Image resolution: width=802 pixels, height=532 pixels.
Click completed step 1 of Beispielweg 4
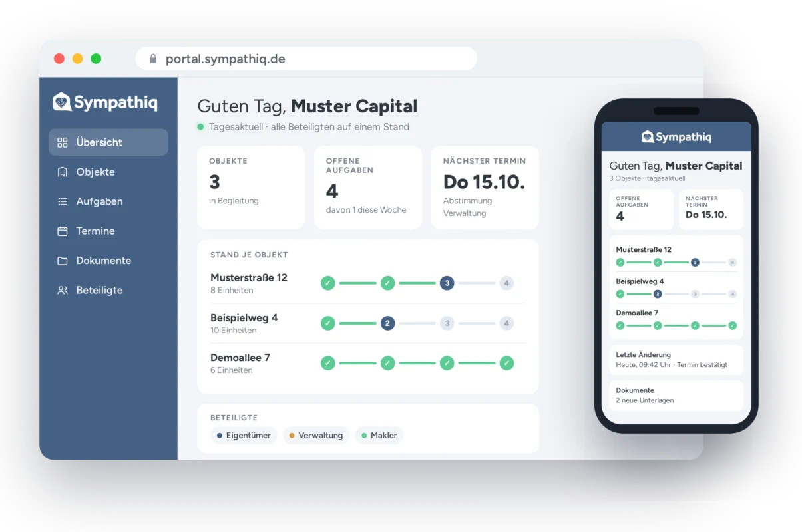pyautogui.click(x=328, y=323)
